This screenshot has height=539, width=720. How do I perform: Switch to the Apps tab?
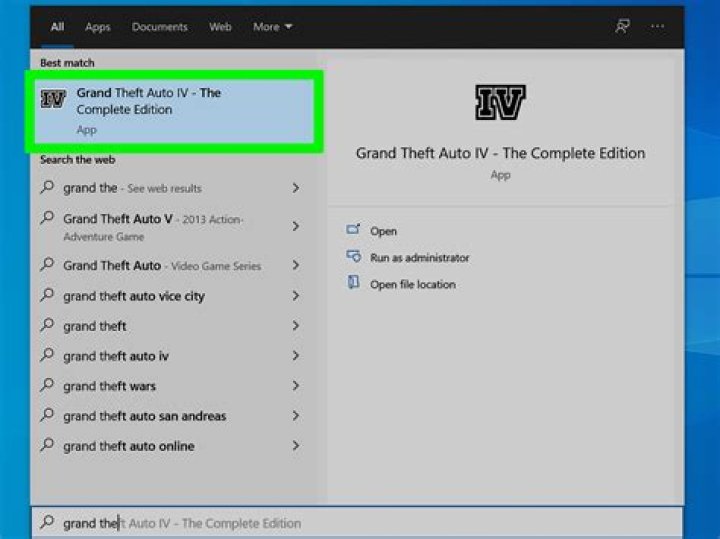(x=98, y=27)
